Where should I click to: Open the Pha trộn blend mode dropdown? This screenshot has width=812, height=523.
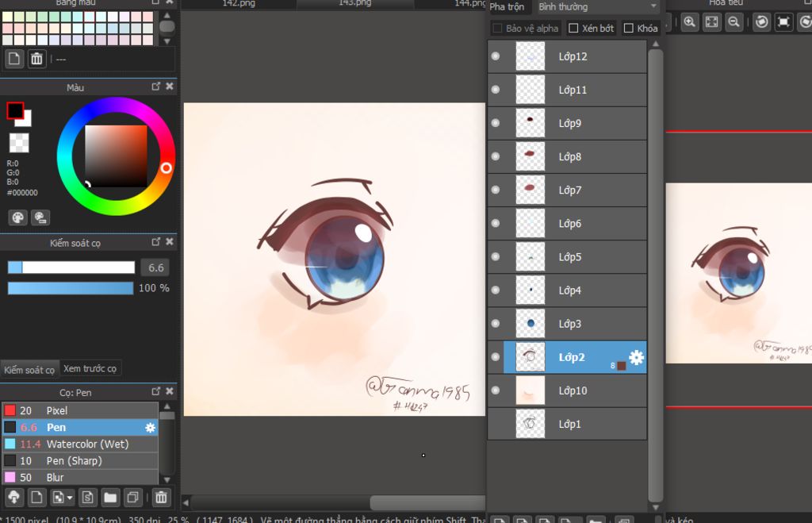(x=598, y=6)
